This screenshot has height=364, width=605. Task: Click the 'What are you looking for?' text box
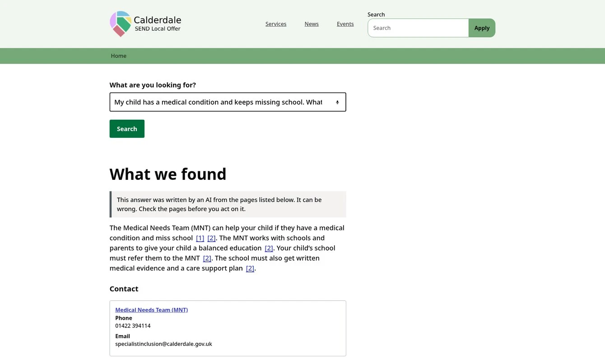(228, 102)
